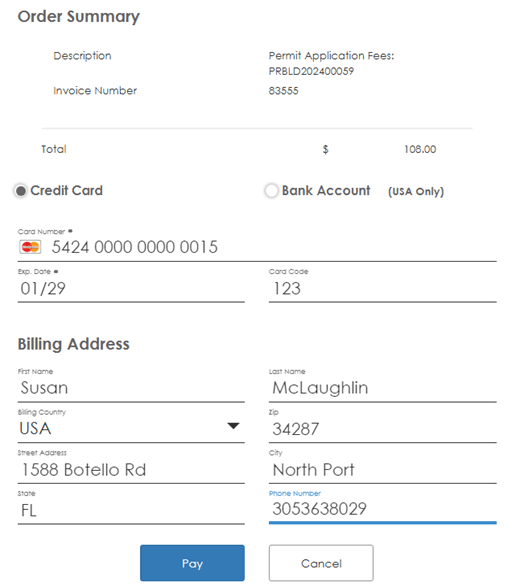
Task: Click the Card Number input field
Action: pyautogui.click(x=257, y=247)
